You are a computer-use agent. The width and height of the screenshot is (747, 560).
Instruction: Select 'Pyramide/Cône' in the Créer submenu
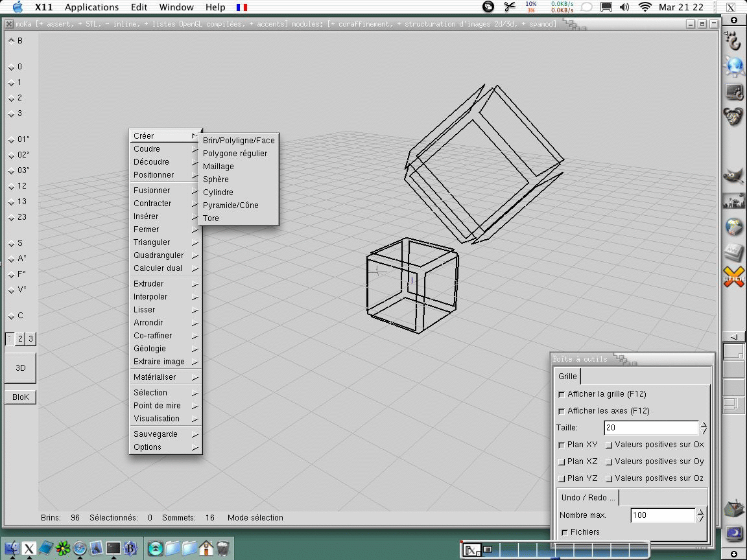click(230, 205)
